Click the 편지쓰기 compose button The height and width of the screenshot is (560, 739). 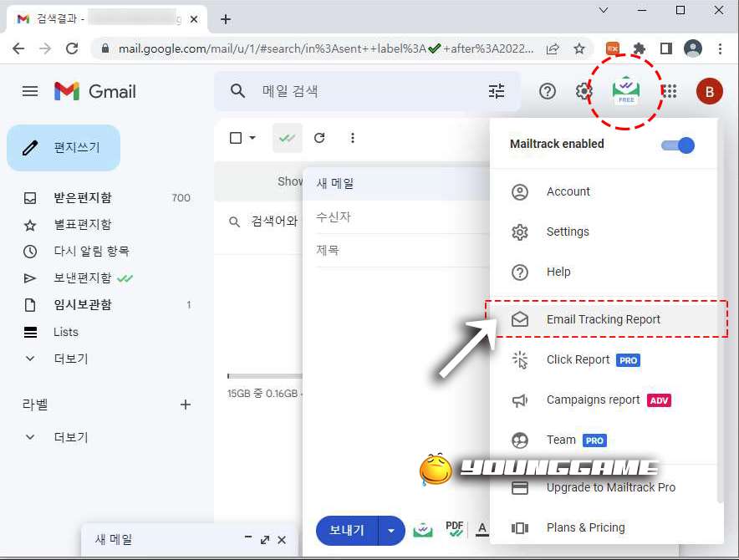pyautogui.click(x=64, y=148)
